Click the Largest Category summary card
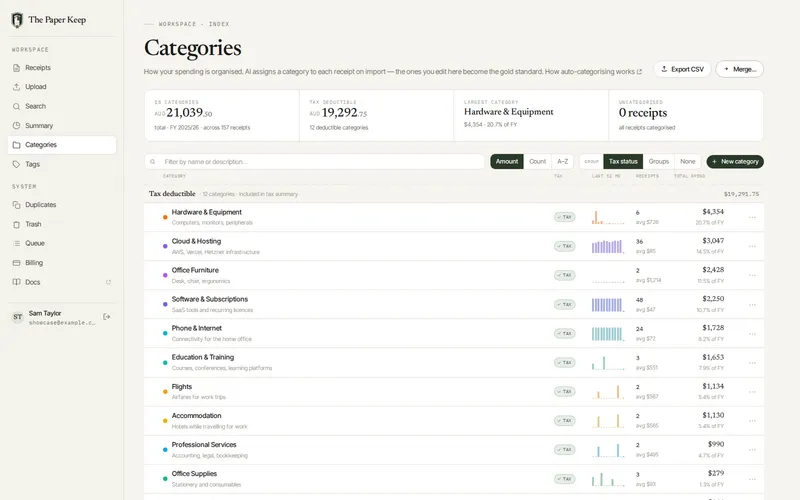 (x=531, y=116)
